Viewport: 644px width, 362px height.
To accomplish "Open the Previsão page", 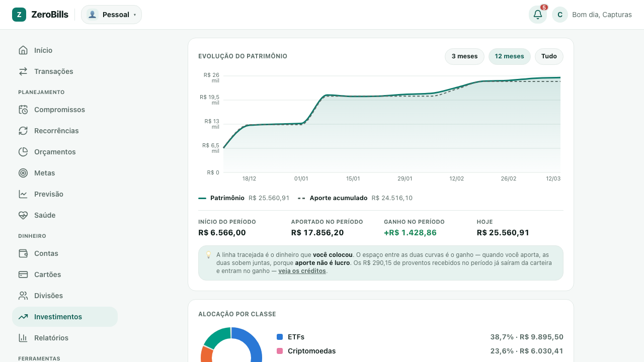I will click(65, 194).
